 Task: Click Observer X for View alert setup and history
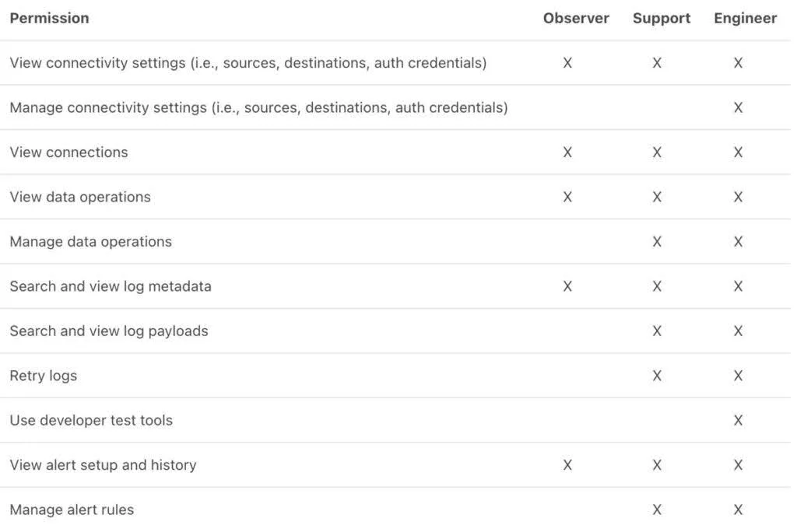[567, 465]
